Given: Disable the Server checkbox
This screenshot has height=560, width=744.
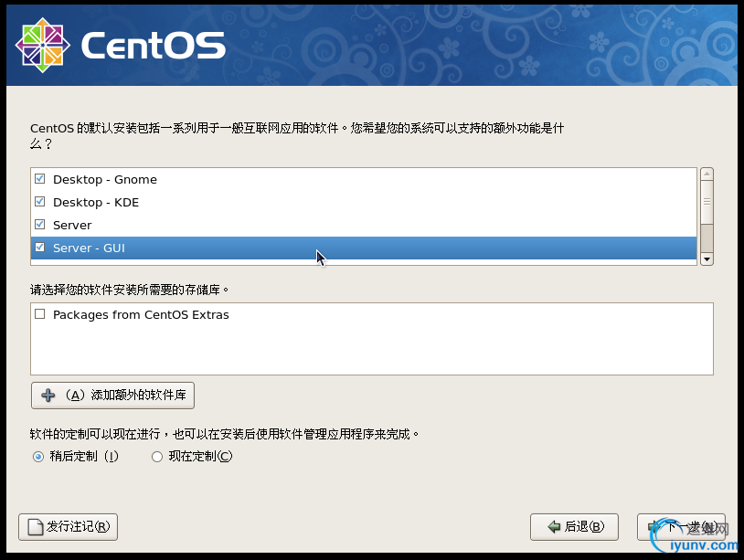Looking at the screenshot, I should [39, 225].
